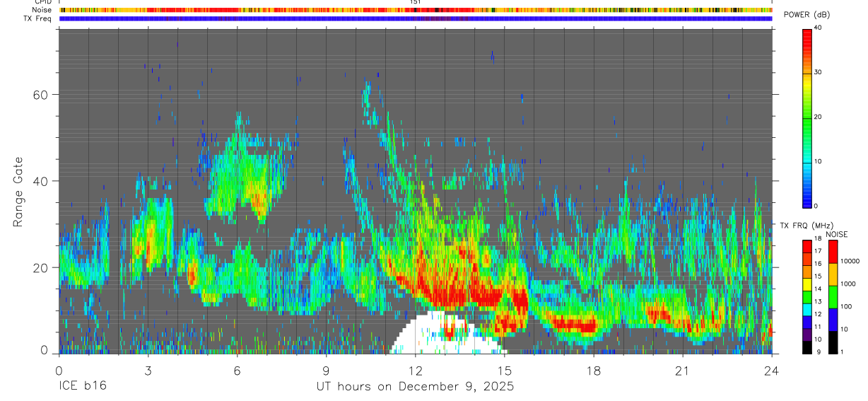Click the 'Noise' row label
Image resolution: width=868 pixels, height=401 pixels.
click(42, 10)
